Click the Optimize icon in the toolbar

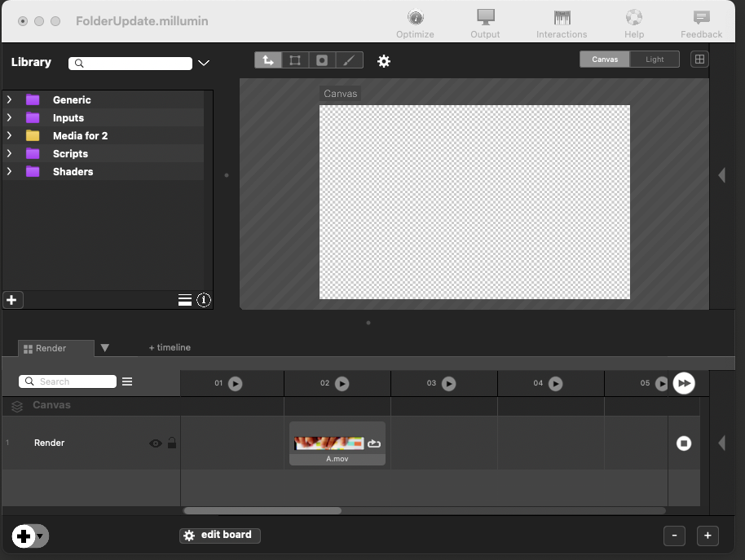(415, 18)
